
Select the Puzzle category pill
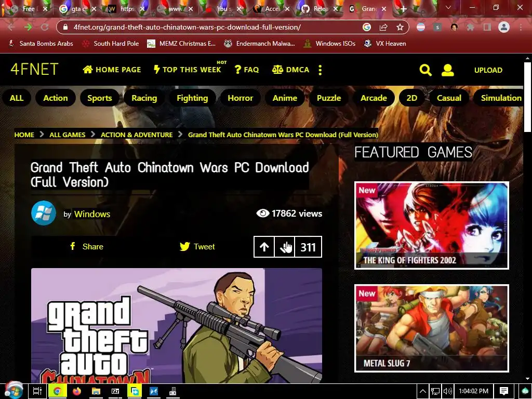(x=329, y=98)
